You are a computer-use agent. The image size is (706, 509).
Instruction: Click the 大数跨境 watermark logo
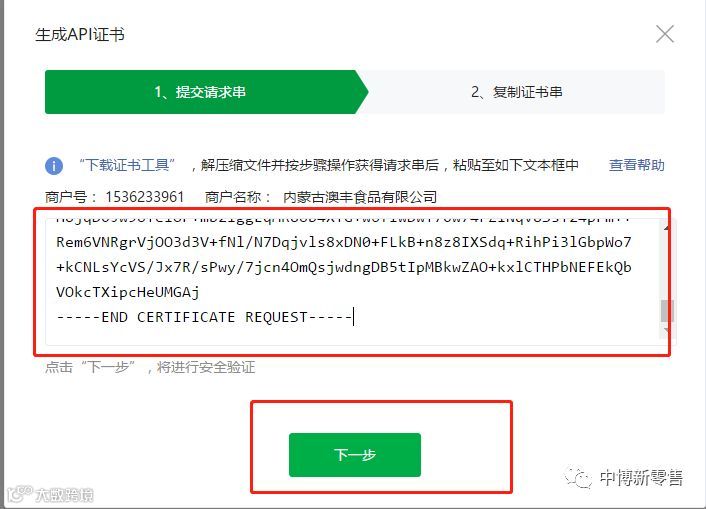50,495
